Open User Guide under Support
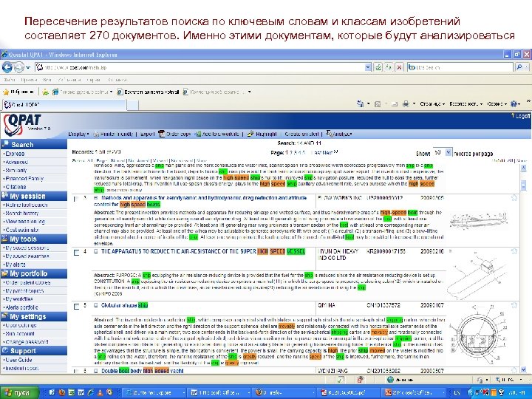This screenshot has width=532, height=399. (x=18, y=360)
